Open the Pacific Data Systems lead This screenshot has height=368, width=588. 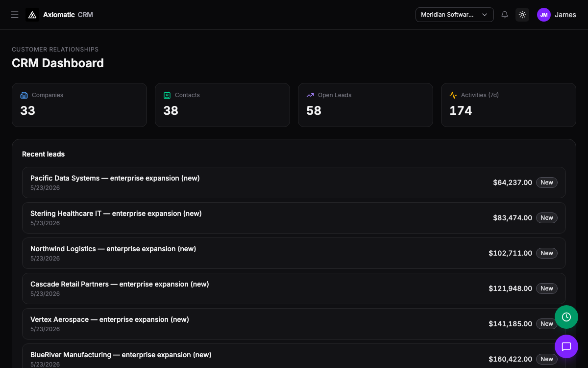[294, 183]
